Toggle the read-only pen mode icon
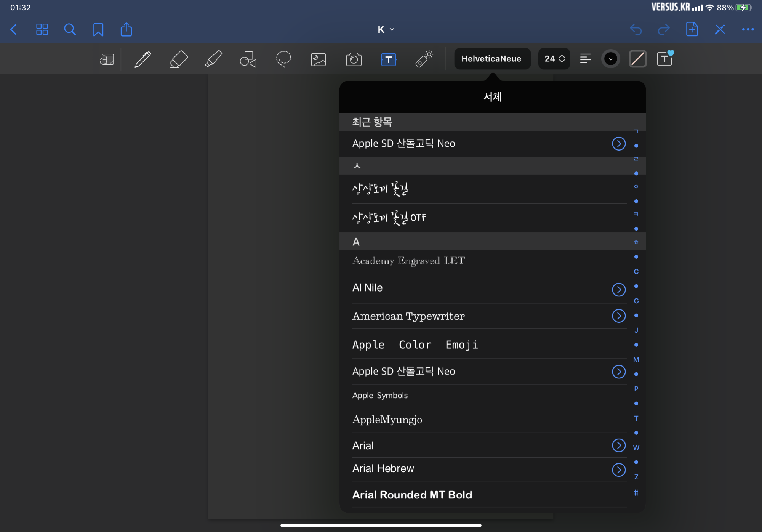The image size is (762, 532). (x=720, y=29)
